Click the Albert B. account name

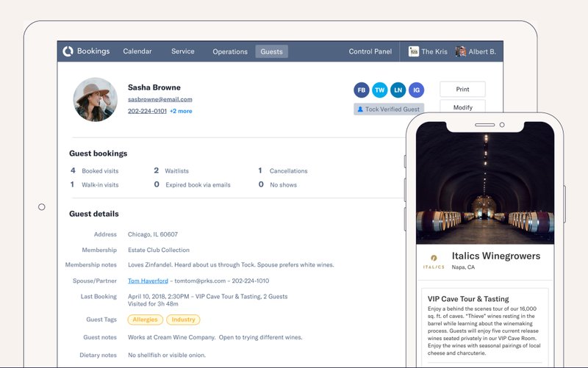(482, 51)
